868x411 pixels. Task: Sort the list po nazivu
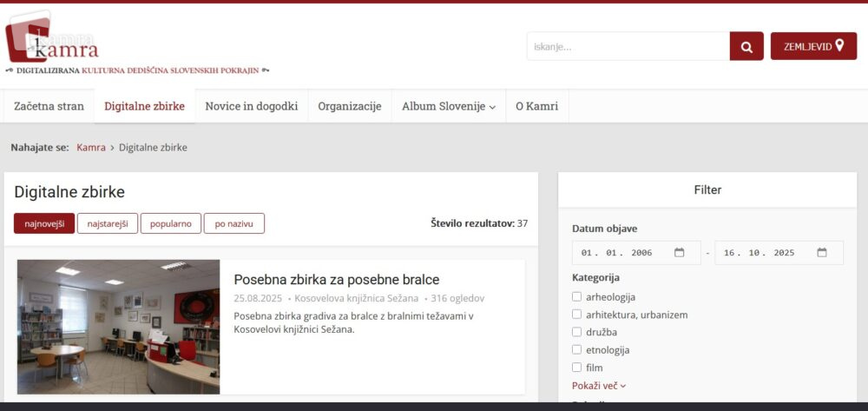233,224
